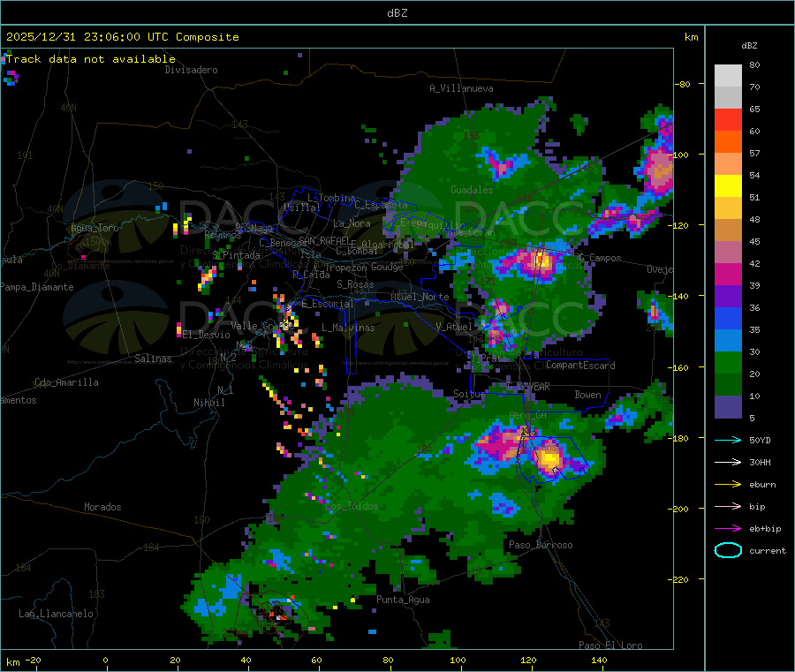Click the cyan 50YD arrow in legend
The width and height of the screenshot is (795, 672).
(728, 440)
